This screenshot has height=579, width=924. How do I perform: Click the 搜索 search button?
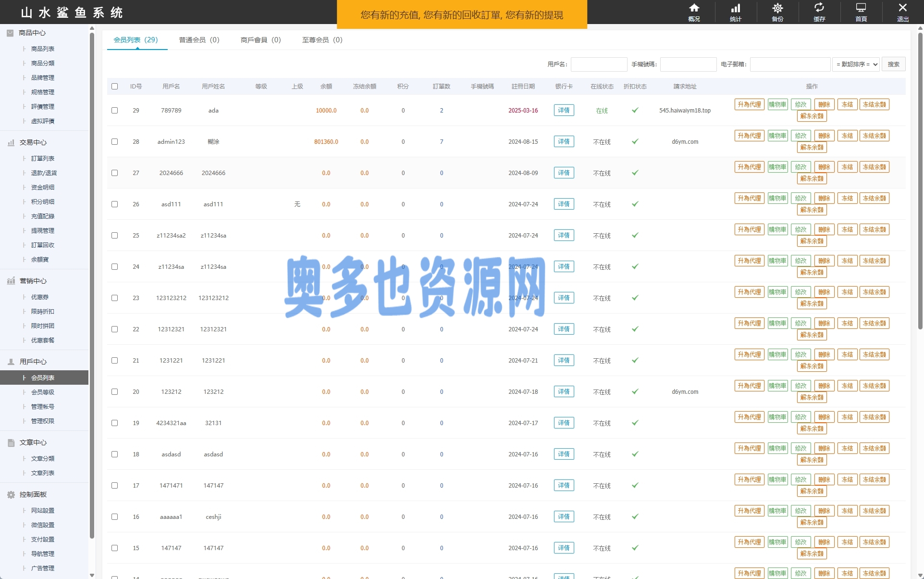(x=893, y=64)
